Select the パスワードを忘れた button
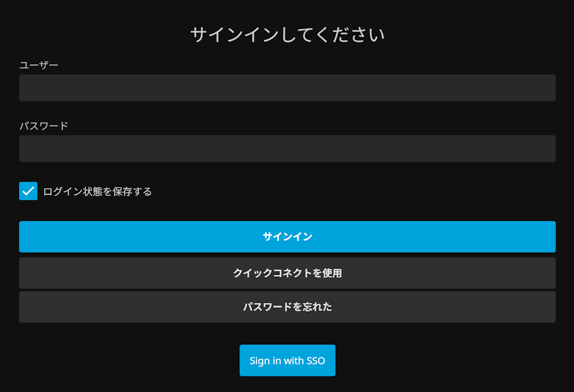This screenshot has height=392, width=574. click(287, 307)
